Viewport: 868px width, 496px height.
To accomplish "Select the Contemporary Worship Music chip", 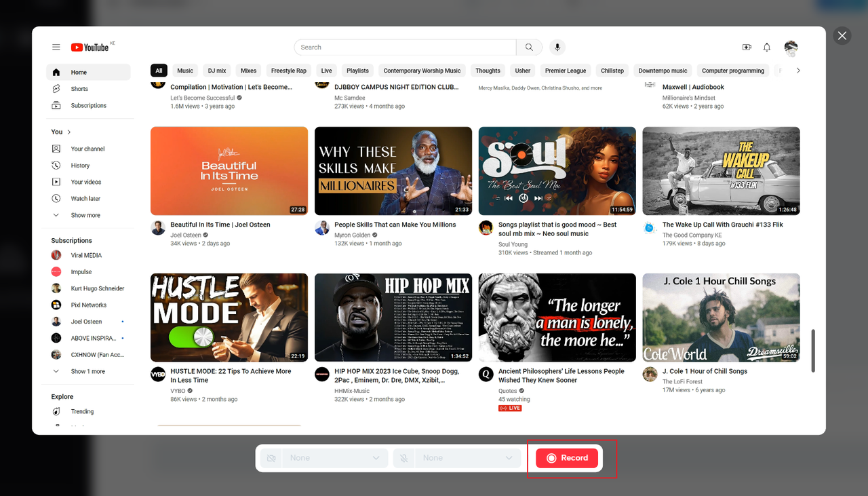I will [422, 71].
